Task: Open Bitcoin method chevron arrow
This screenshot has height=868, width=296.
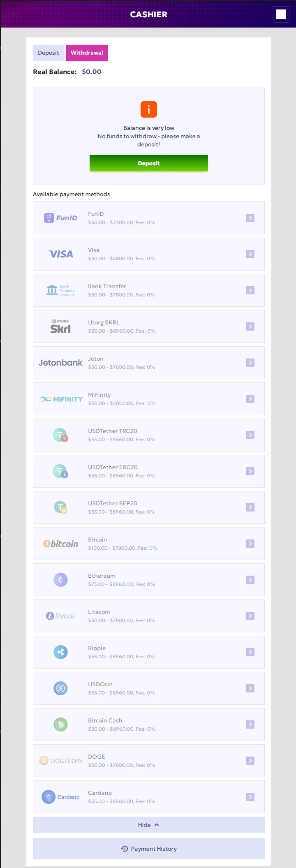Action: pos(250,544)
